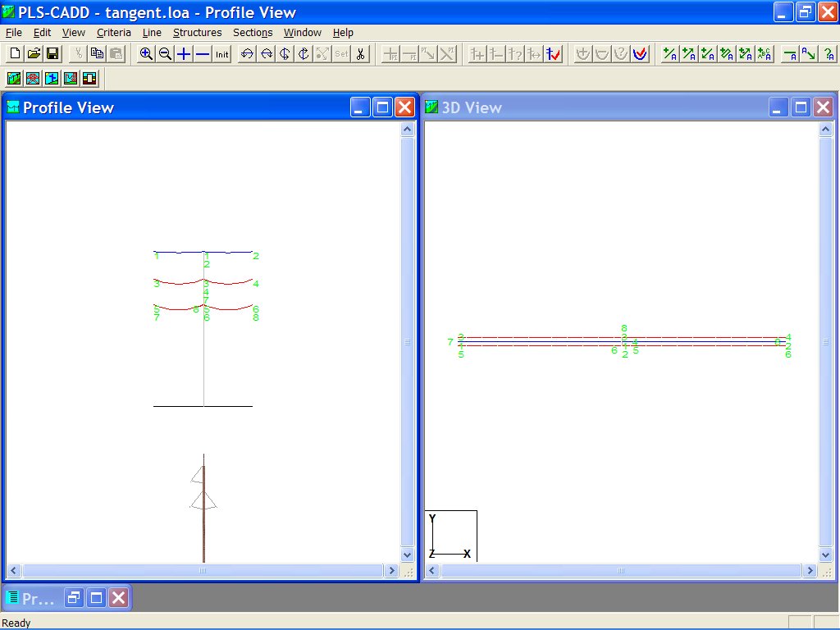Open the Criteria menu
This screenshot has width=840, height=630.
(x=113, y=33)
